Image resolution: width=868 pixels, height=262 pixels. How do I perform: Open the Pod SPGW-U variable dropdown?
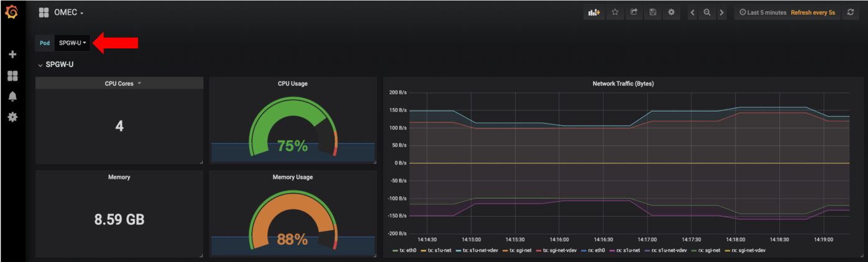(72, 43)
